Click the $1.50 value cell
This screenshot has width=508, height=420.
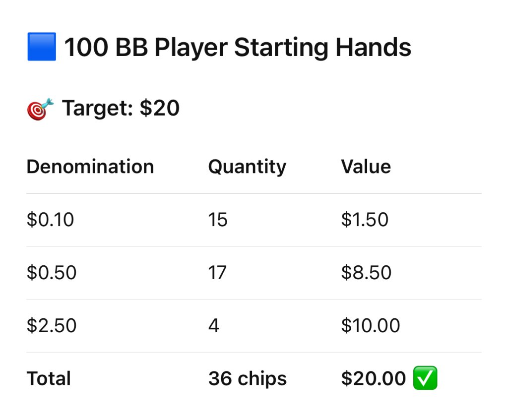365,220
